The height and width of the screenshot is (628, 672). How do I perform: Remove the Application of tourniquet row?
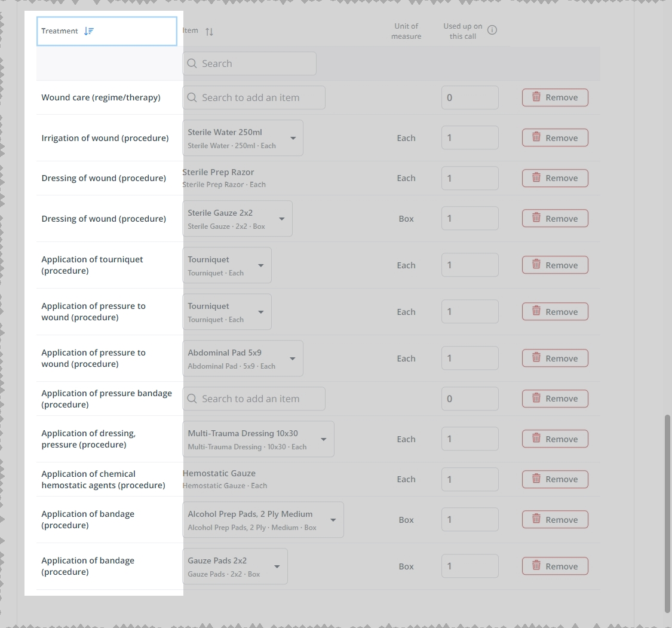click(555, 265)
